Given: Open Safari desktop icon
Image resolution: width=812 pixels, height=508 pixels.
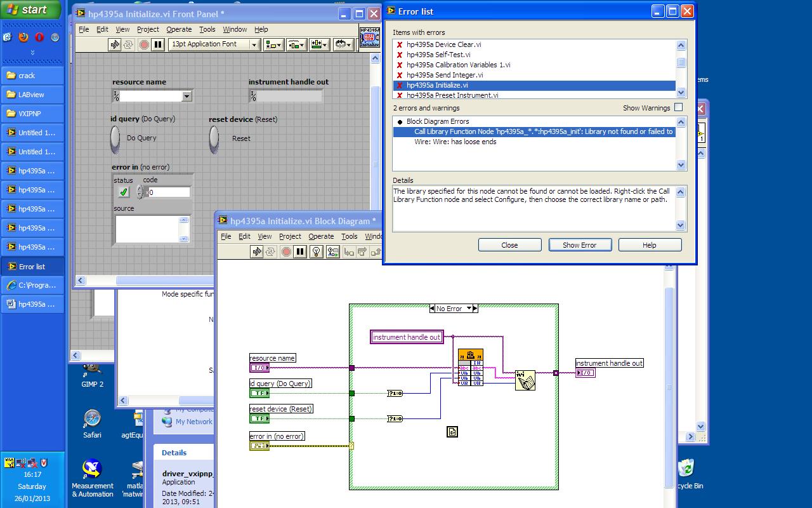Looking at the screenshot, I should (92, 424).
